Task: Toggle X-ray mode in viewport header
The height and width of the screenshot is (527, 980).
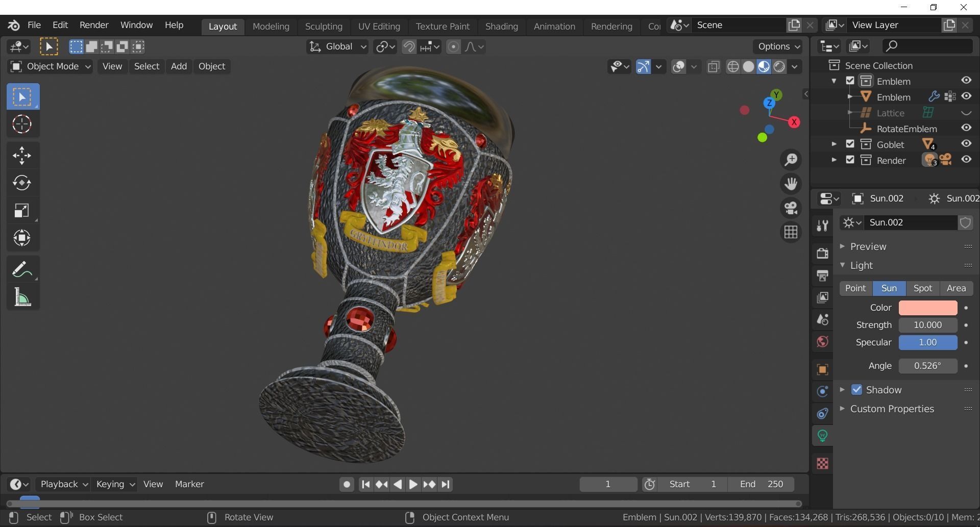Action: pyautogui.click(x=714, y=67)
